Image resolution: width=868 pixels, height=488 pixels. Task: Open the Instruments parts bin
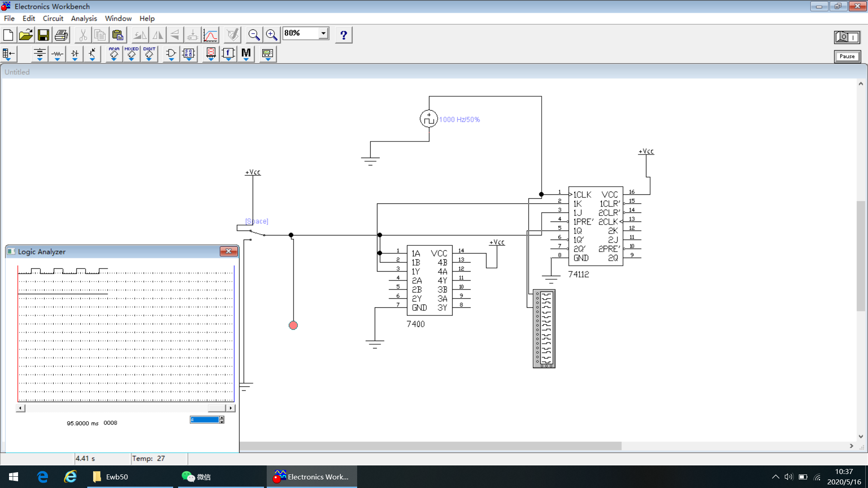point(268,54)
